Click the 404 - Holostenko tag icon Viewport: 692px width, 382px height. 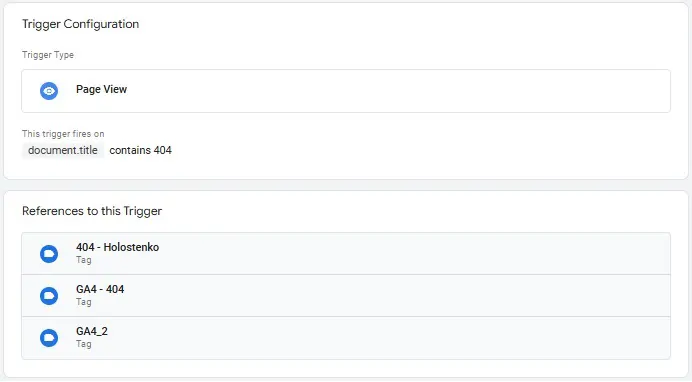[49, 254]
